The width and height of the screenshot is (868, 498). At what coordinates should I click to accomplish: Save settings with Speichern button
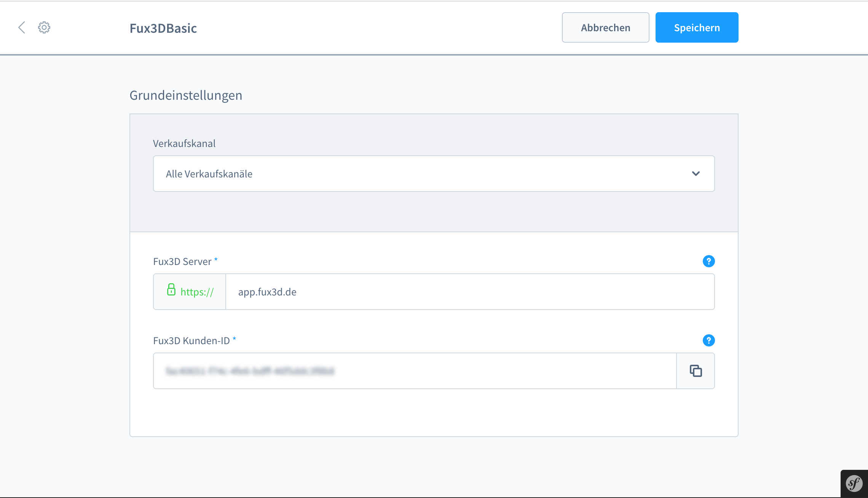point(697,27)
